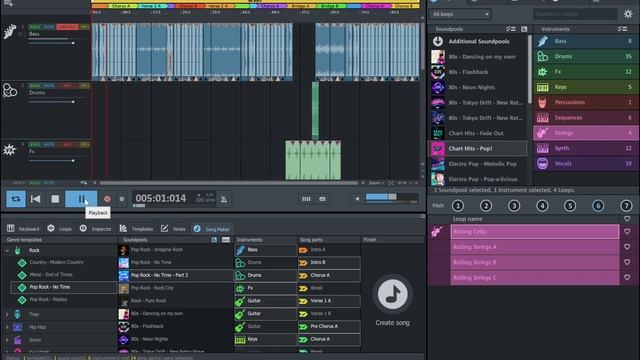This screenshot has width=640, height=360.
Task: Click the Additional Soundpools download icon
Action: [438, 41]
